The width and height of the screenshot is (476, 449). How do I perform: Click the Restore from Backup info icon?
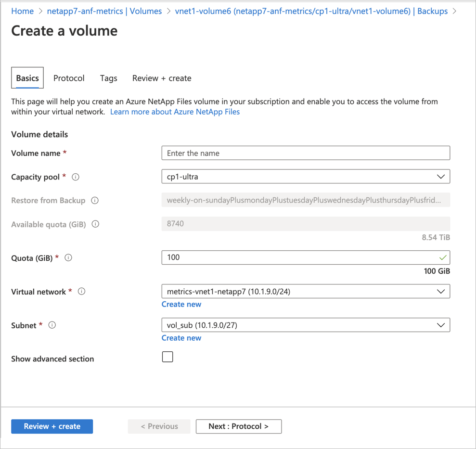(x=95, y=201)
